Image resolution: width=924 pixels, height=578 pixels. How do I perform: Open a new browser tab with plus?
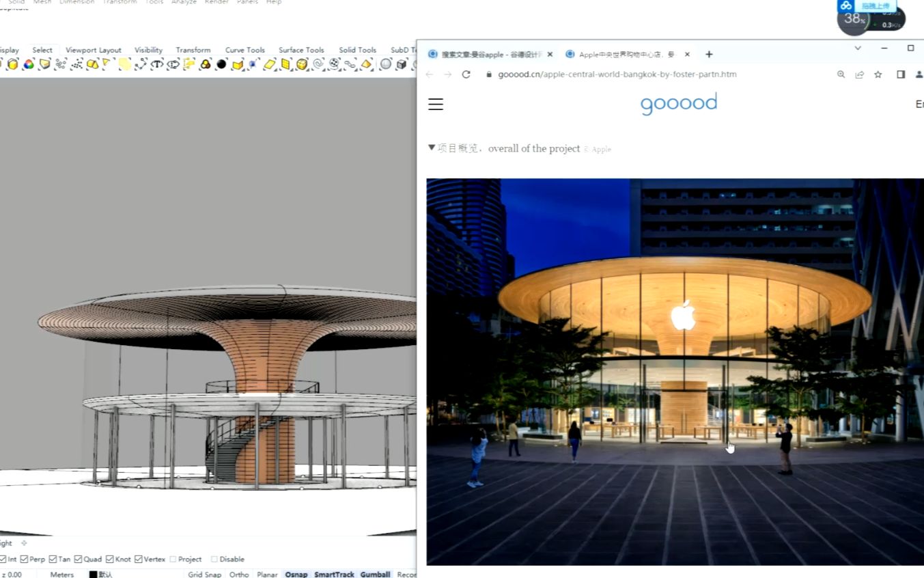[x=709, y=54]
